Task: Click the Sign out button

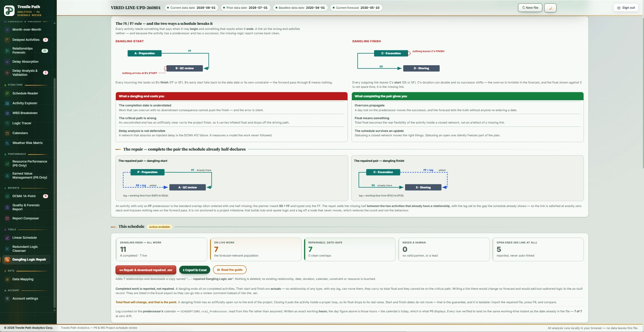Action: point(626,8)
